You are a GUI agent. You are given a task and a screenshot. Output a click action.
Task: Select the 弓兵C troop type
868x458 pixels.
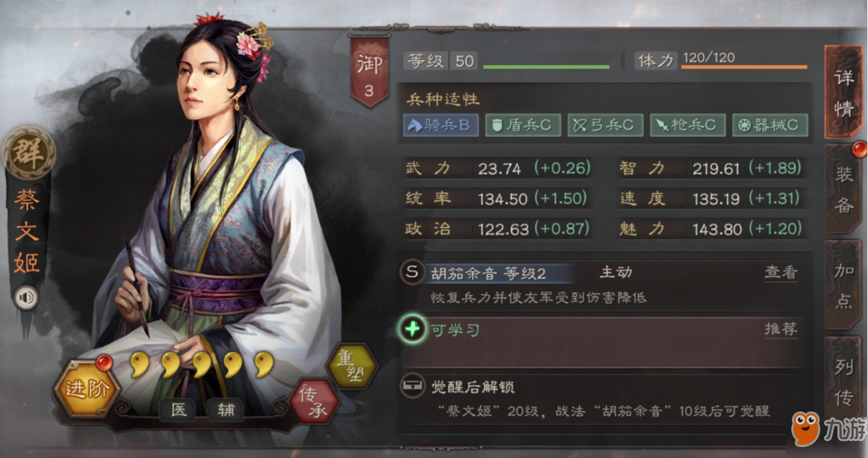click(x=605, y=125)
